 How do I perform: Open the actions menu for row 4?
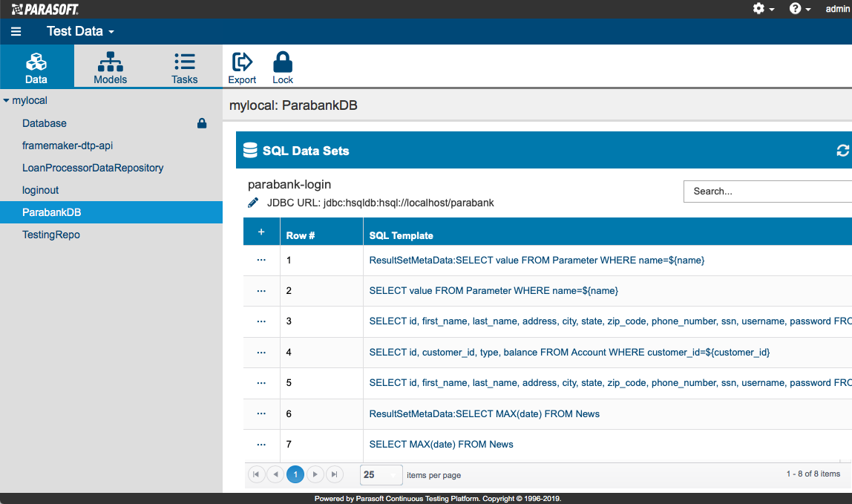(x=261, y=353)
